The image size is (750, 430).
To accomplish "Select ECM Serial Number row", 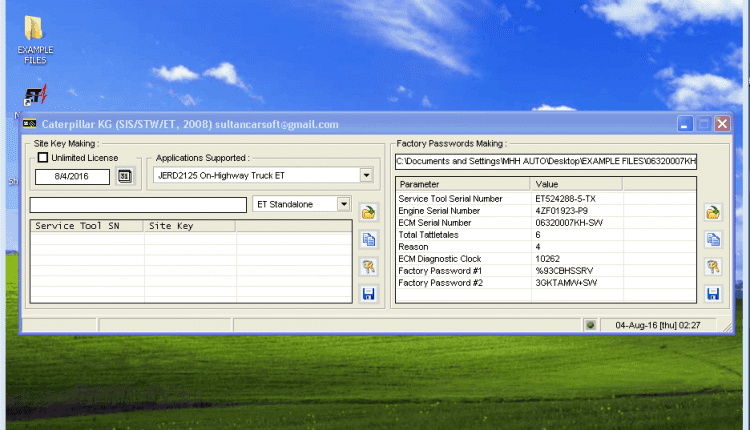I will [546, 223].
